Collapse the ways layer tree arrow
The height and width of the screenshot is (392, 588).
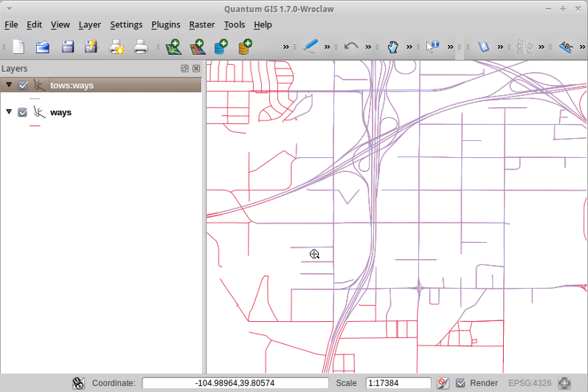coord(9,112)
